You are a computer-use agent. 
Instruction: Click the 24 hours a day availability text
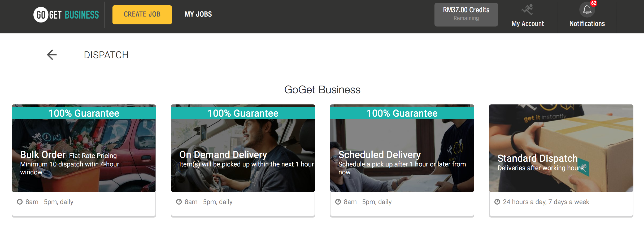[546, 202]
